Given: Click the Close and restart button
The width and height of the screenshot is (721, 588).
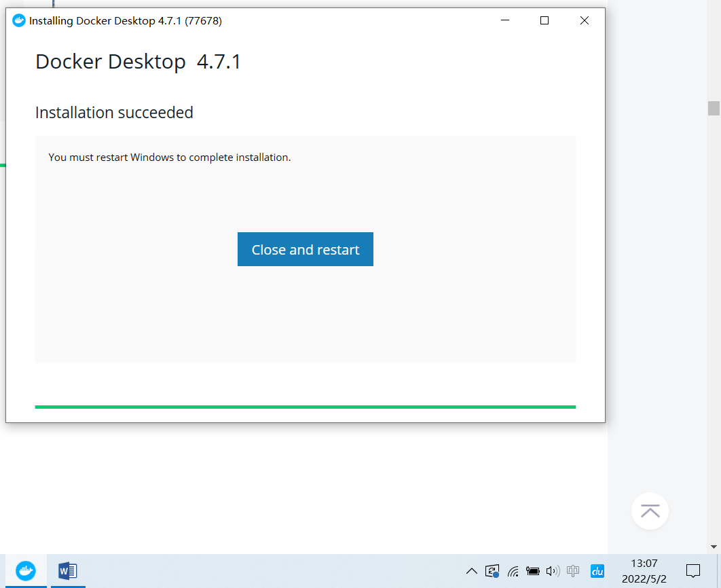Looking at the screenshot, I should (306, 249).
